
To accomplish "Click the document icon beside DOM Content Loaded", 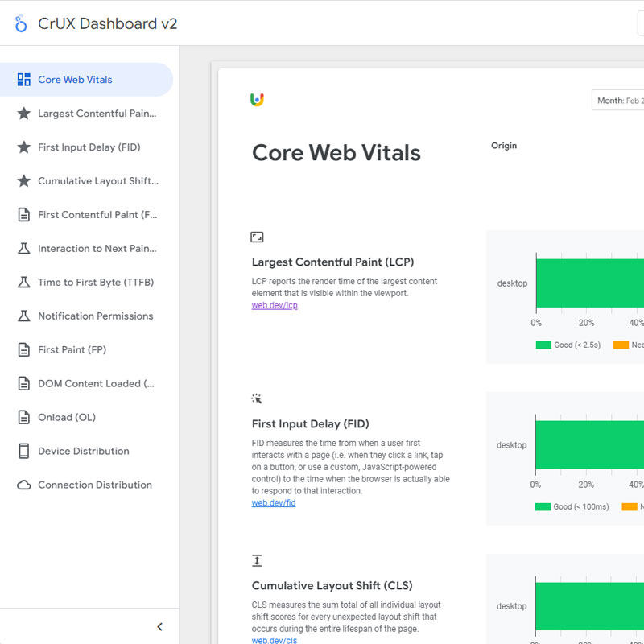I will pos(24,383).
